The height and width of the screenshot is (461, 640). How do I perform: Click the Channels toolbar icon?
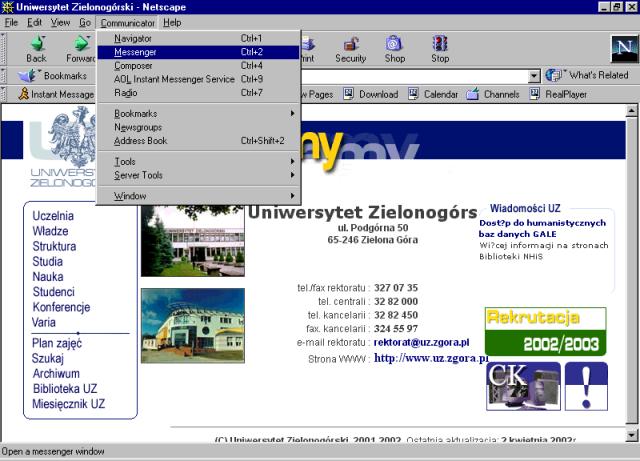(472, 94)
